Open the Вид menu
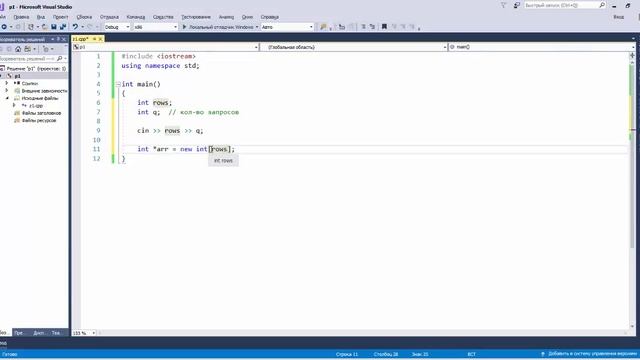This screenshot has height=360, width=640. (41, 17)
